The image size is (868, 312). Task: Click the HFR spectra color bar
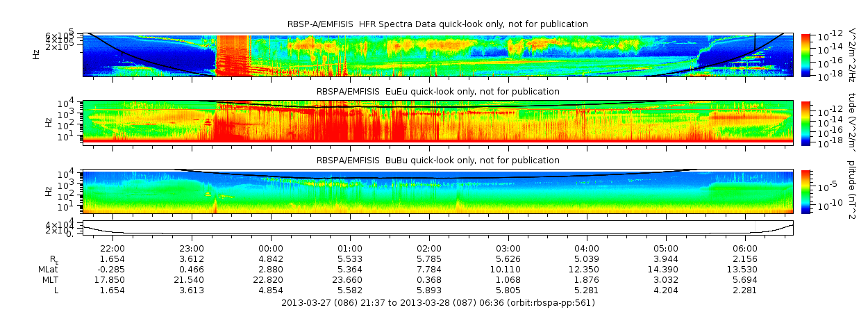(x=806, y=54)
